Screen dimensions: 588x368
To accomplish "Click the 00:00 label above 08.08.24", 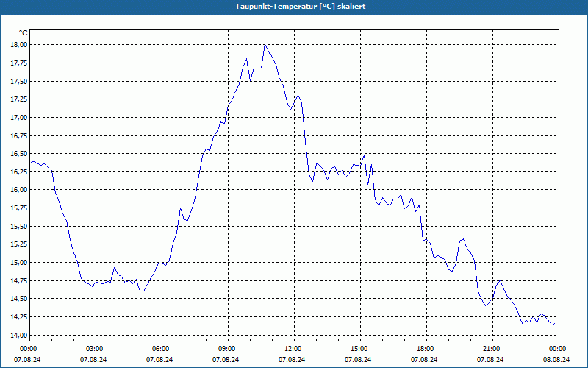I will [x=557, y=349].
